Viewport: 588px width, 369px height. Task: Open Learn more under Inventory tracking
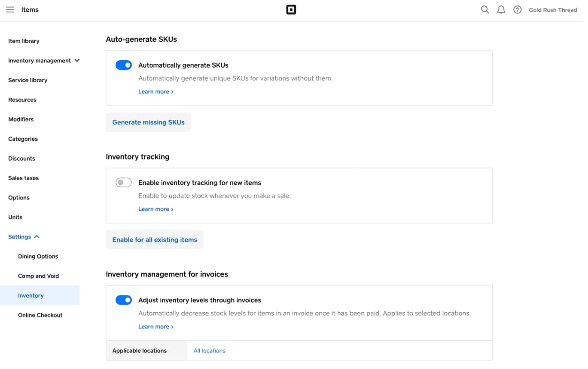point(156,209)
